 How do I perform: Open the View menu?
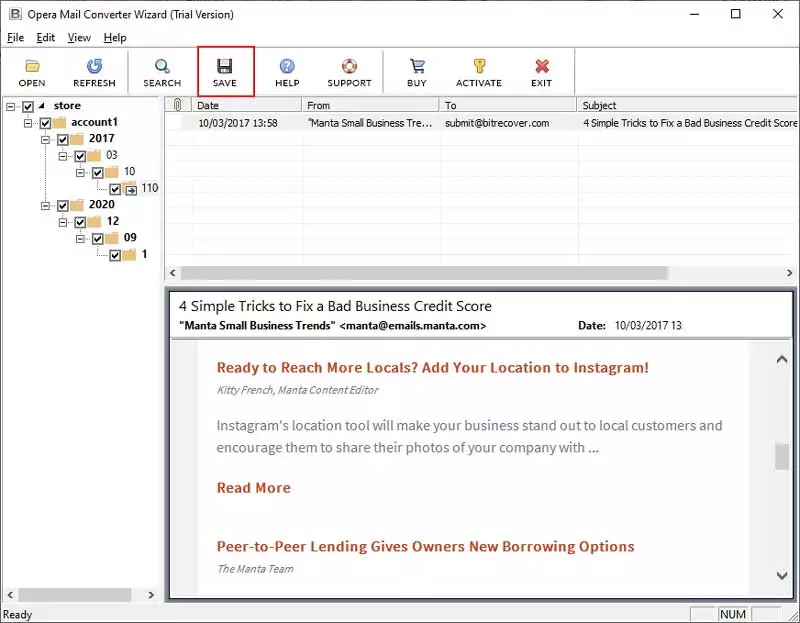pos(78,38)
